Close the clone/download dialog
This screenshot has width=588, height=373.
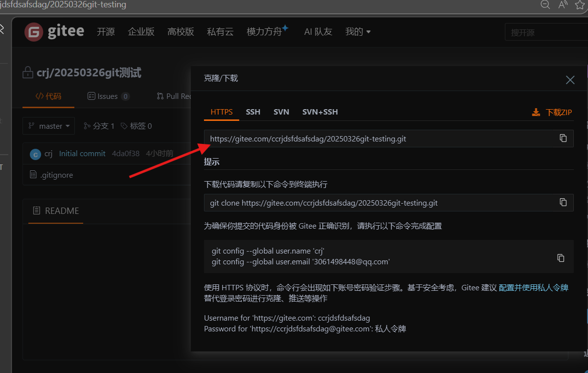point(570,80)
